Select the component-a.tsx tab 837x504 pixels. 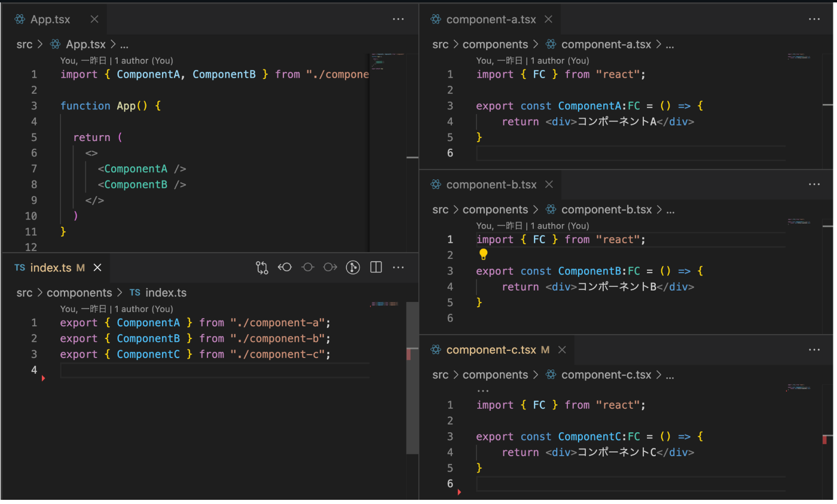[490, 19]
